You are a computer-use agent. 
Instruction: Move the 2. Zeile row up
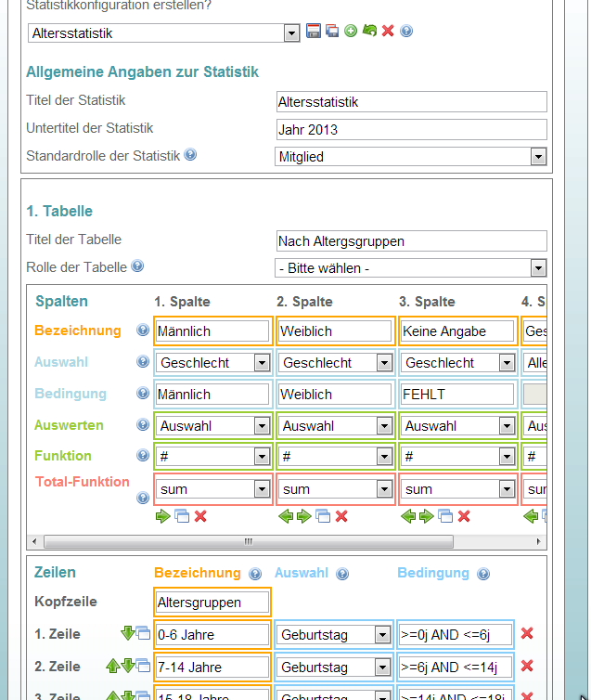pos(112,666)
